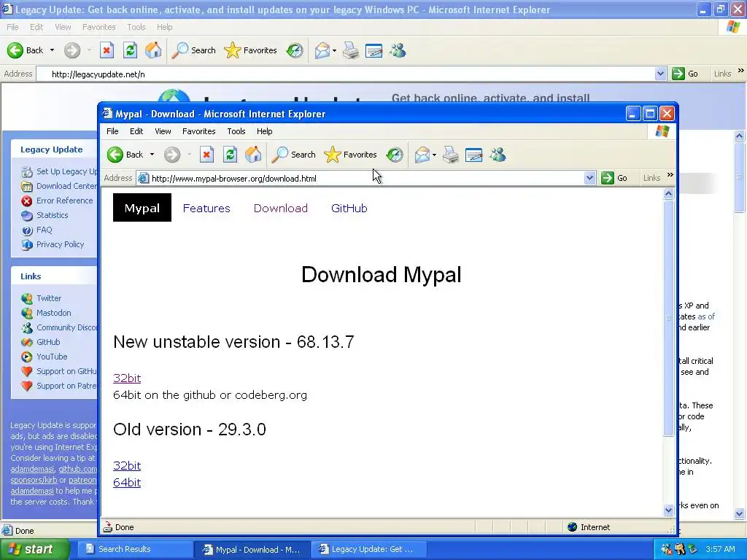The image size is (747, 560).
Task: Open address dropdown in Legacy Update window
Action: (660, 74)
